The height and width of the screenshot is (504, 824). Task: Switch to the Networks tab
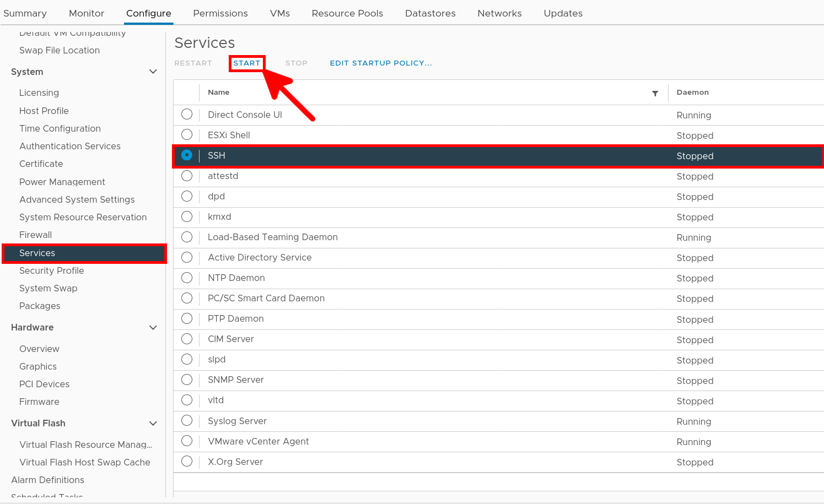click(x=499, y=13)
